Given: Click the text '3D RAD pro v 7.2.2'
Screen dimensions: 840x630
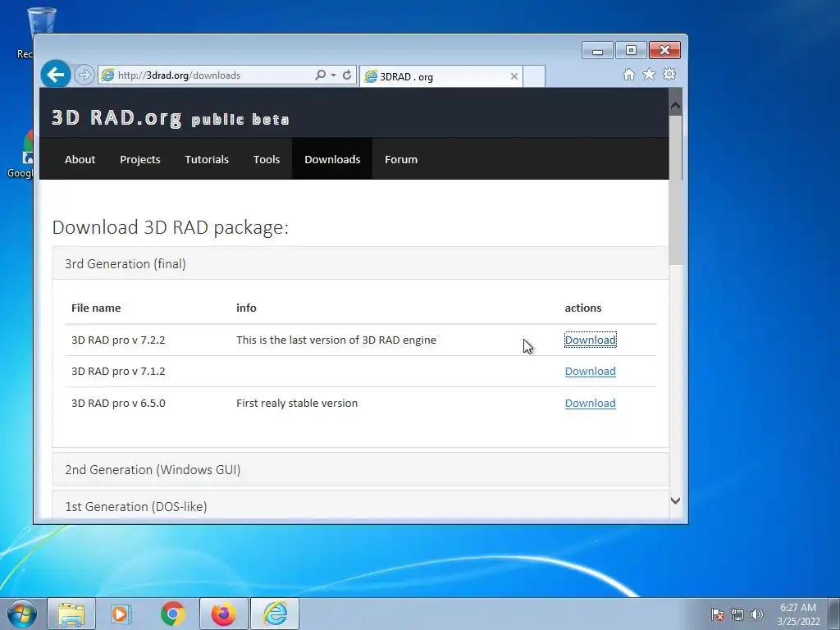Looking at the screenshot, I should (118, 340).
